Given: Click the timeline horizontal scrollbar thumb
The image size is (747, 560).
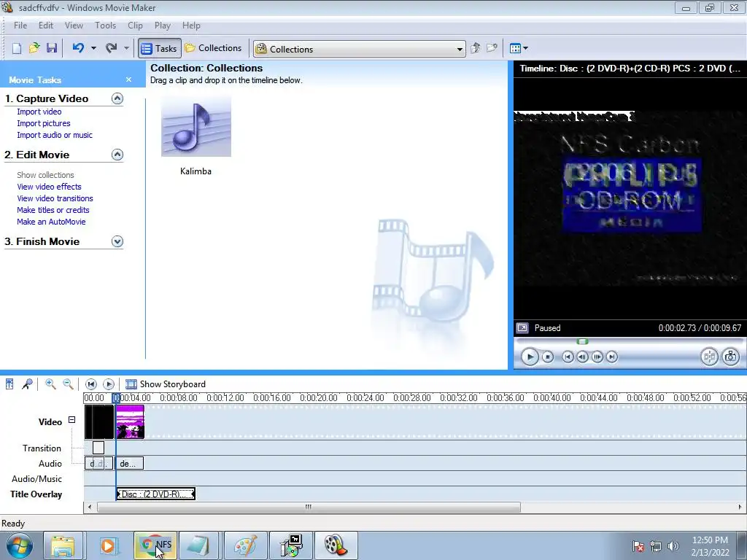Looking at the screenshot, I should (309, 507).
